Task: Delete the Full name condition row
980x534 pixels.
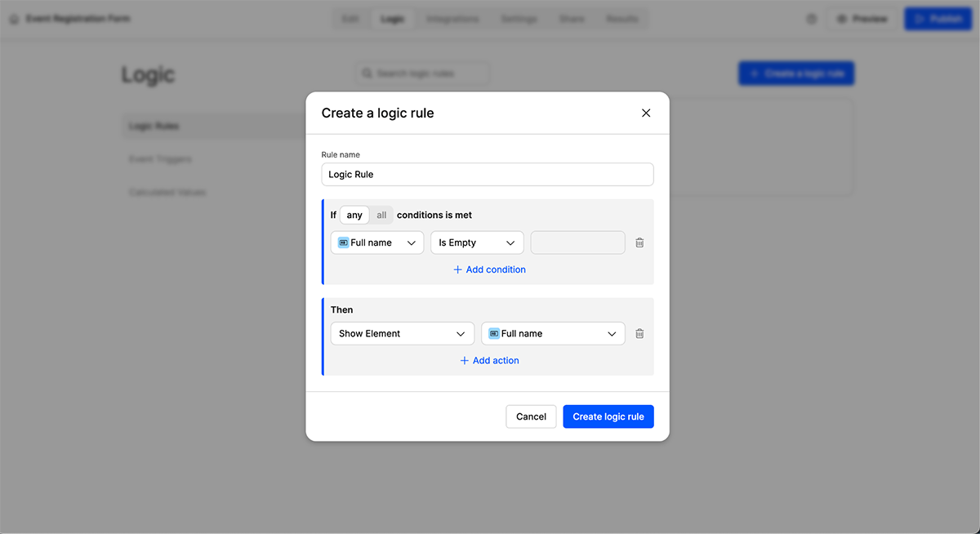Action: pos(639,243)
